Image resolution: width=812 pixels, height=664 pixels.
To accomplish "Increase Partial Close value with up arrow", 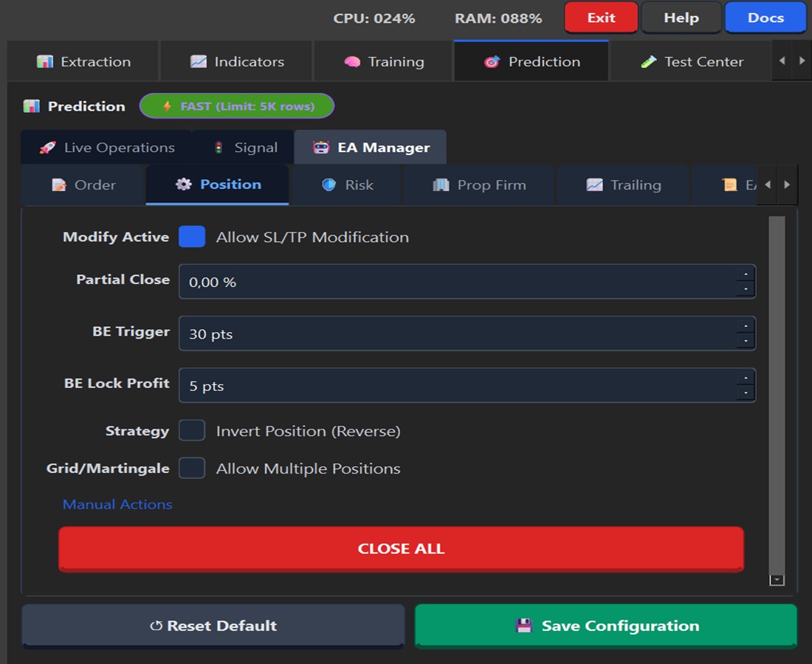I will click(746, 274).
